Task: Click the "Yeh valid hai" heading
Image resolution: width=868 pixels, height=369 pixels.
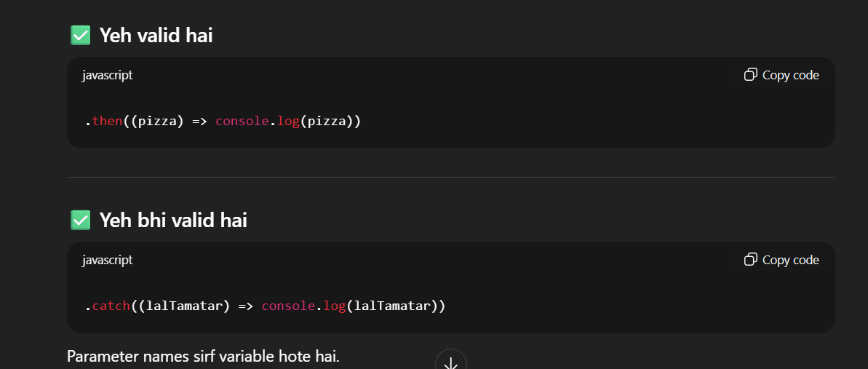Action: pos(156,35)
